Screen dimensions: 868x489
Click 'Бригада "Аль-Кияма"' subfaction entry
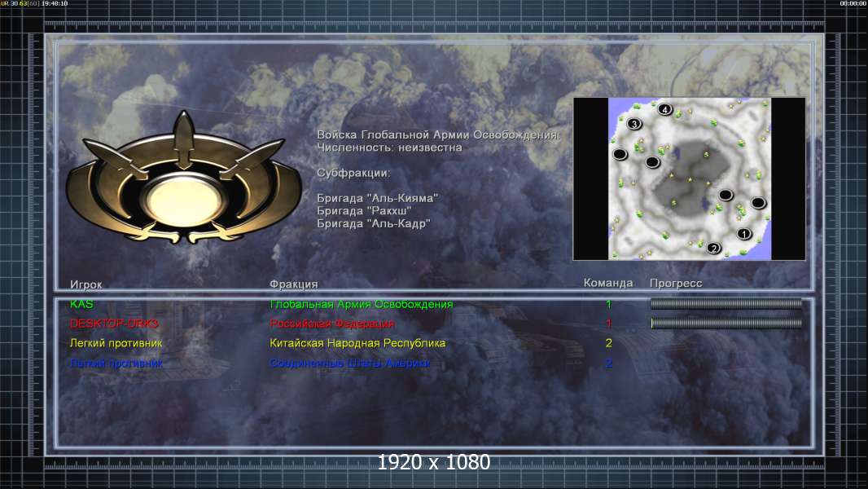tap(378, 198)
